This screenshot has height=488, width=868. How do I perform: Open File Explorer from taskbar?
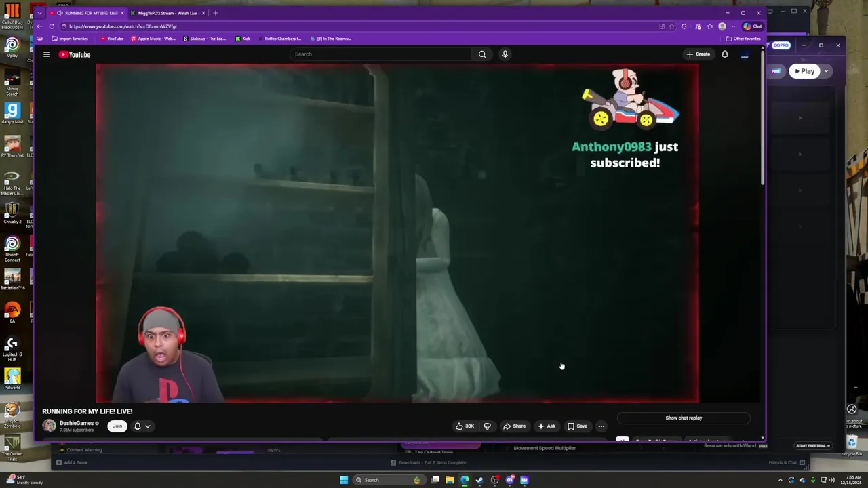point(450,480)
